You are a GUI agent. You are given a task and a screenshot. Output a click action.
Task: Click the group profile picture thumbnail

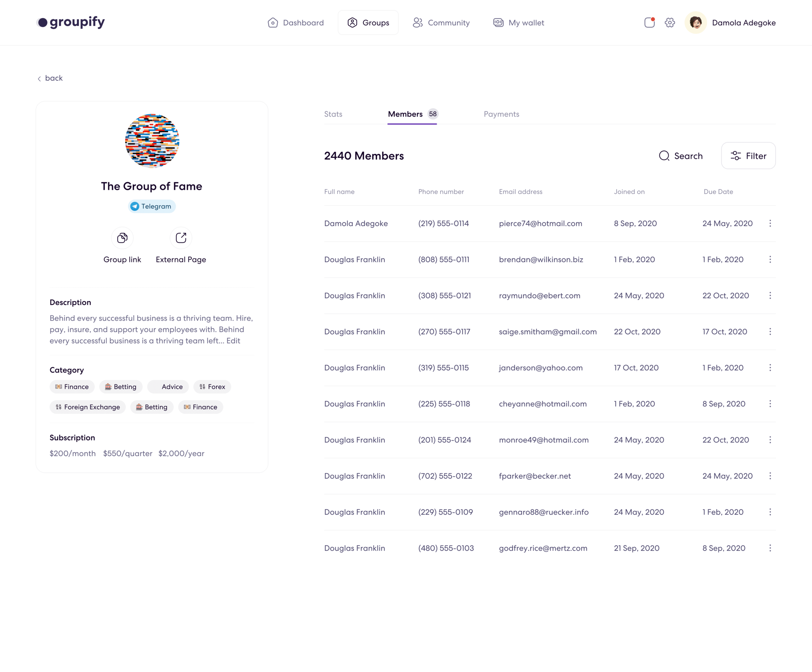tap(152, 140)
